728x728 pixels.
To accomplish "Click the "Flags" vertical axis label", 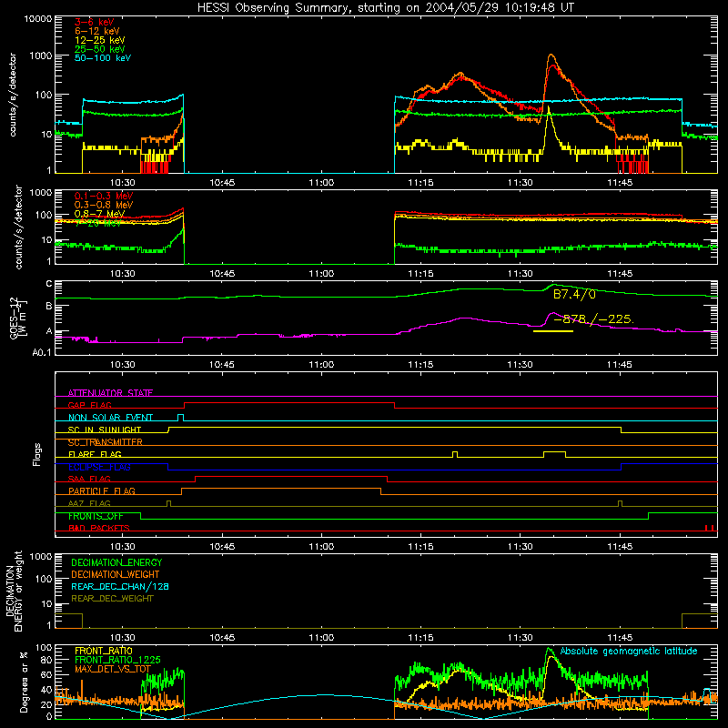I will click(x=37, y=454).
